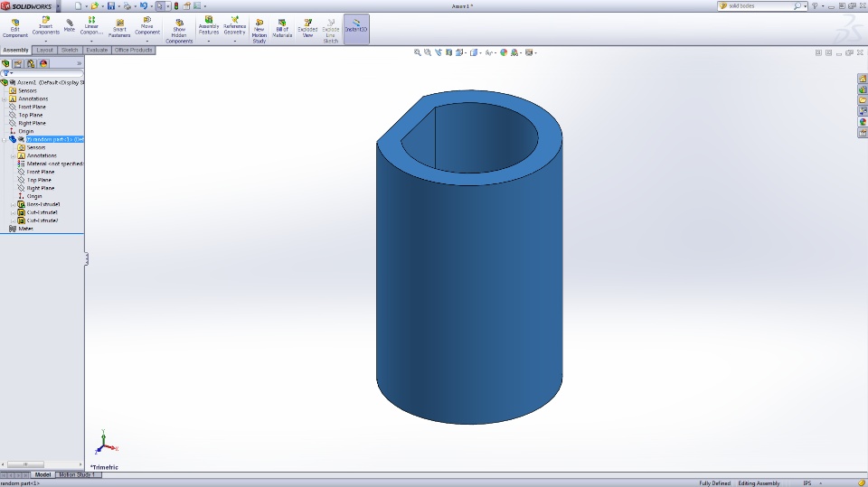Click the Rebuild traffic light icon
Image resolution: width=868 pixels, height=487 pixels.
(x=176, y=6)
